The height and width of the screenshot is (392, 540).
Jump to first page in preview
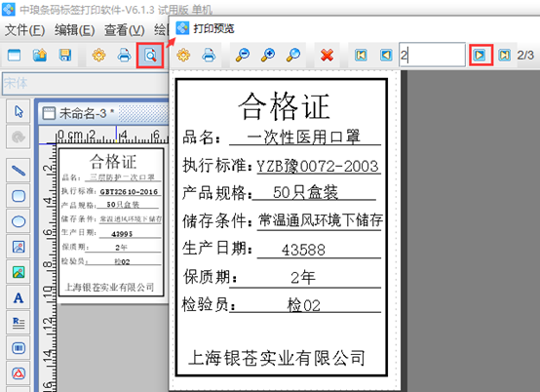tap(361, 56)
